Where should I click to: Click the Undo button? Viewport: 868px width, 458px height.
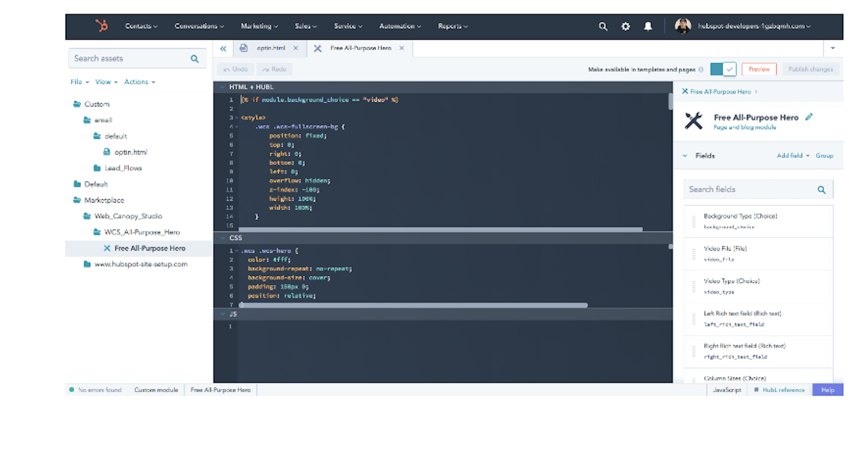(x=236, y=69)
